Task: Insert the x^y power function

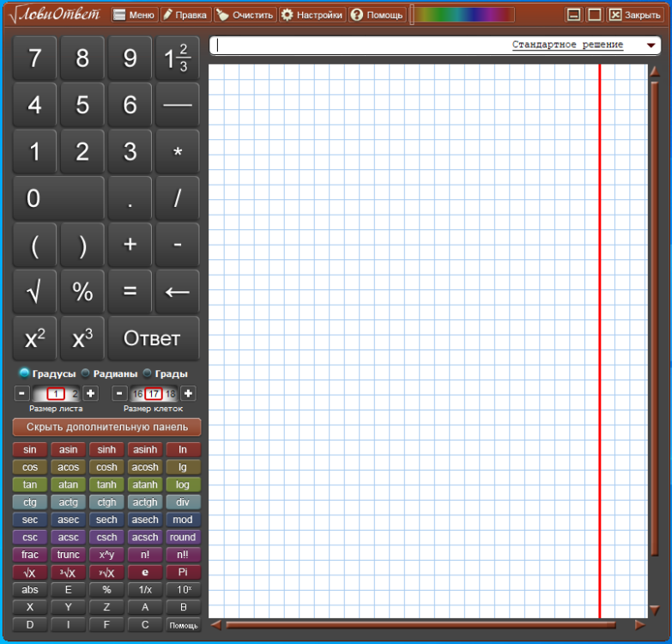Action: pyautogui.click(x=106, y=555)
